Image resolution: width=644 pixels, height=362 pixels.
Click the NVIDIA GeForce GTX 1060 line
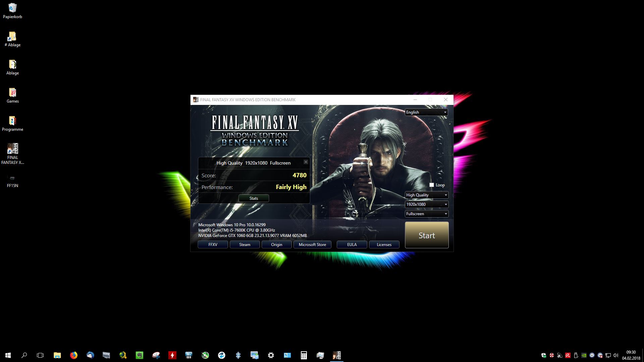[x=252, y=236]
